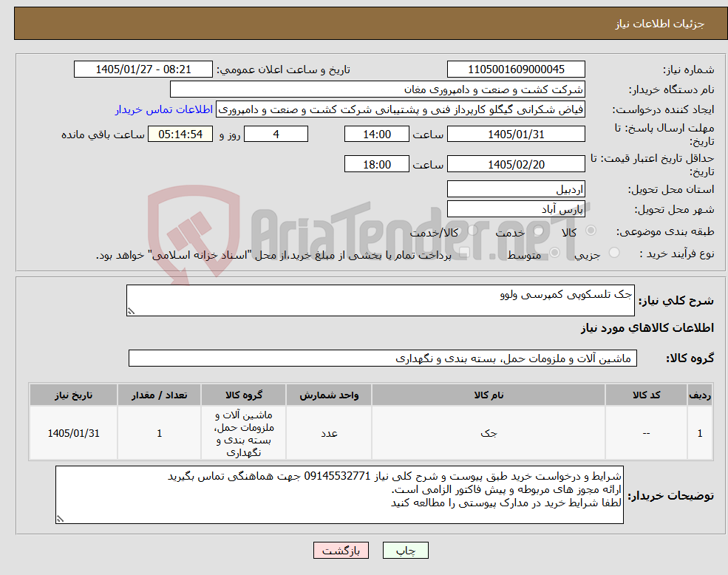Click the Islamic treasury payment note text
The height and width of the screenshot is (575, 728).
(x=273, y=254)
